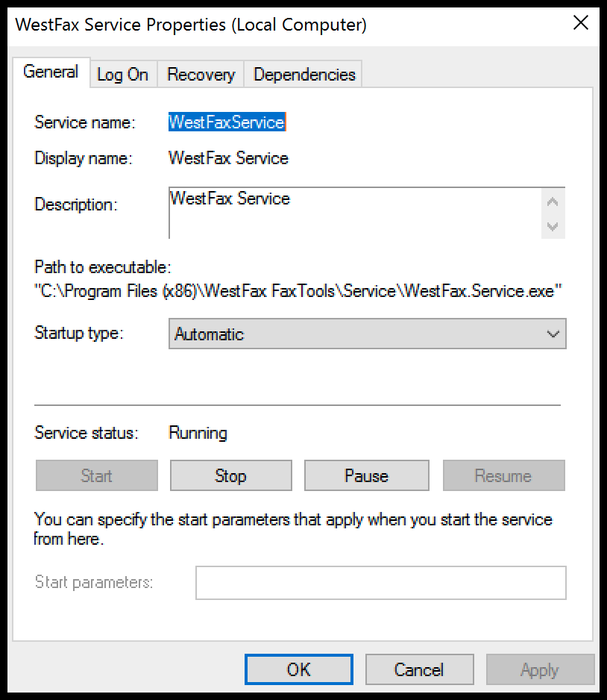
Task: Close the WestFax Service Properties window
Action: pyautogui.click(x=581, y=22)
